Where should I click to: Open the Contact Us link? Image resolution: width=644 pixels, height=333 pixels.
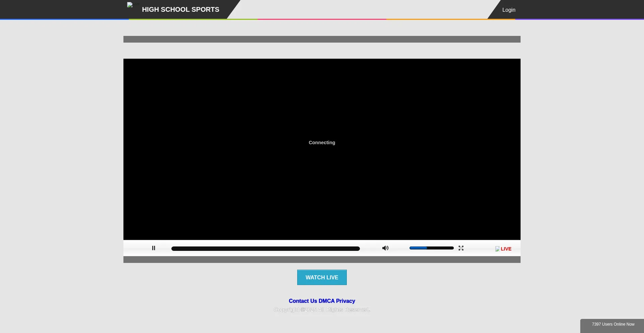(303, 301)
